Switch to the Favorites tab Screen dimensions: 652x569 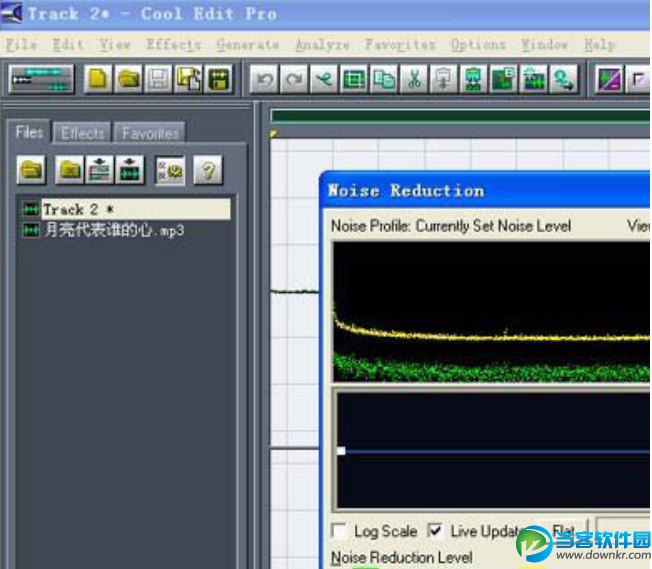point(150,133)
